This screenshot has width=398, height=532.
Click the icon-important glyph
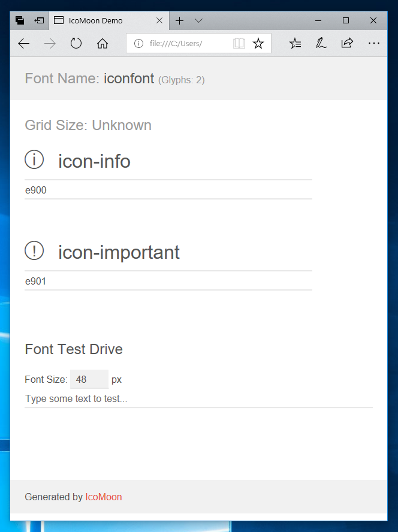[x=34, y=251]
